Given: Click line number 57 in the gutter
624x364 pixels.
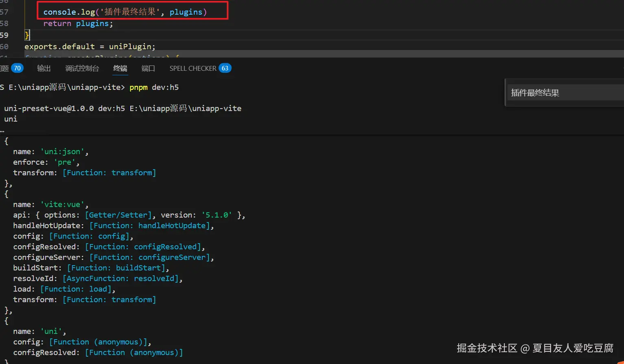Looking at the screenshot, I should click(x=4, y=12).
